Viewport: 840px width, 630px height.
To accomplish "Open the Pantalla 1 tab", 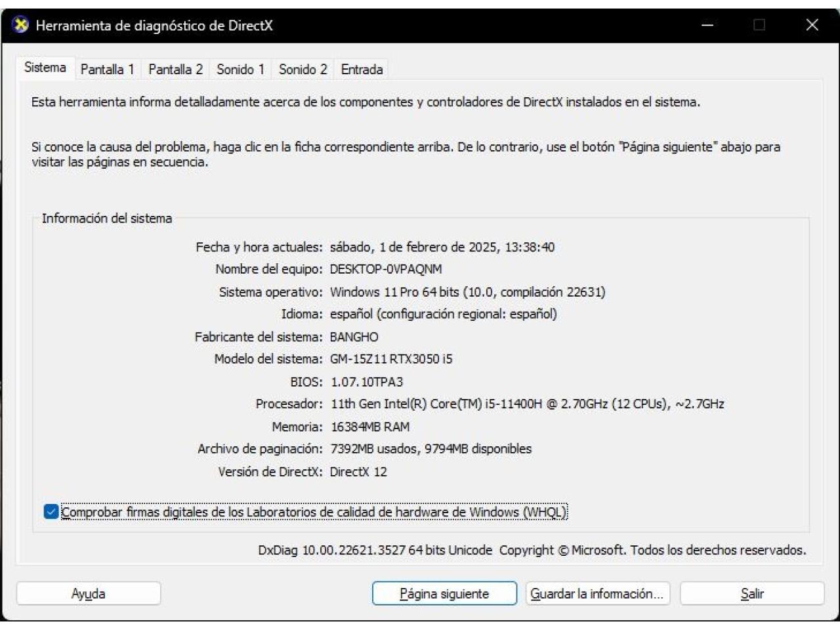I will (107, 70).
